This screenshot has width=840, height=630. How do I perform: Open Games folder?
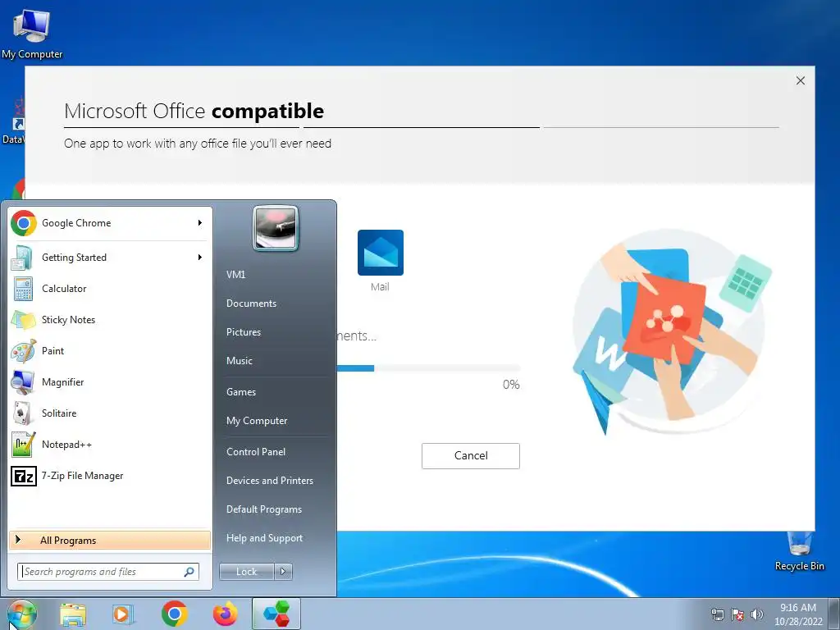coord(241,392)
